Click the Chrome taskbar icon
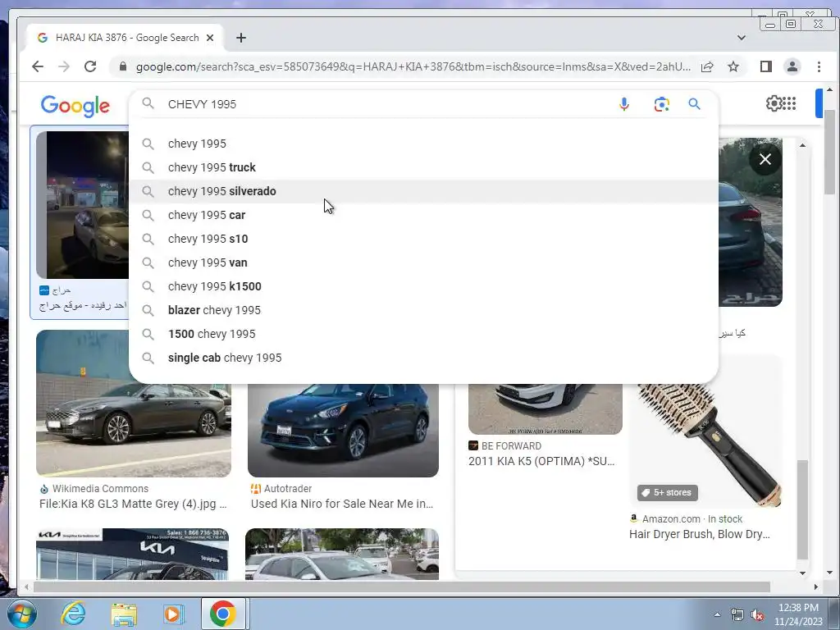840x630 pixels. point(223,614)
